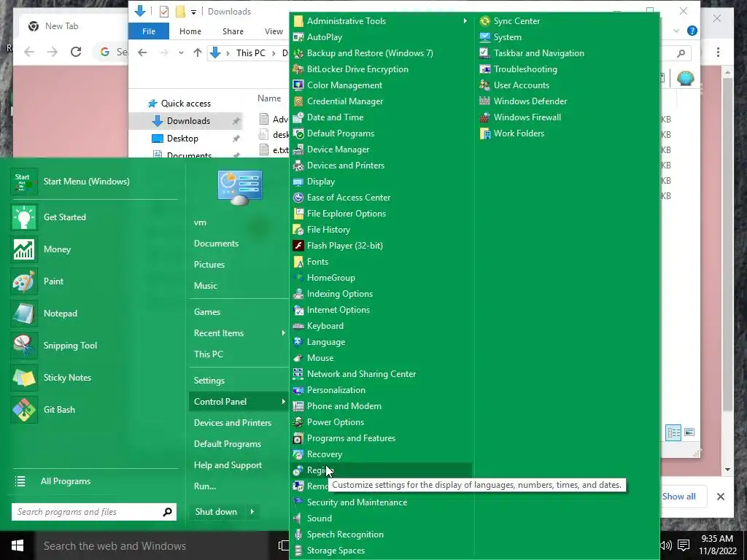
Task: Switch to View ribbon tab in Explorer
Action: point(274,31)
